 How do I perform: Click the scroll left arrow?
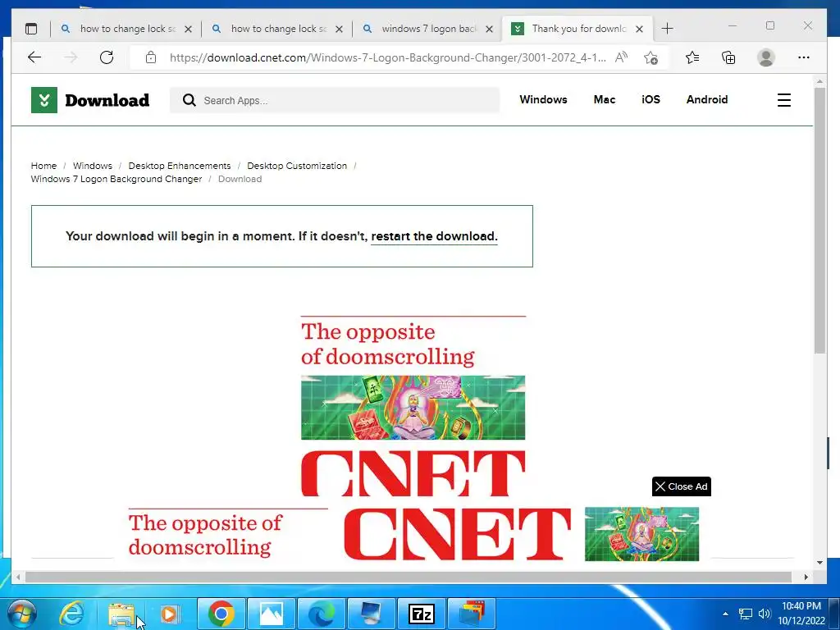(18, 577)
